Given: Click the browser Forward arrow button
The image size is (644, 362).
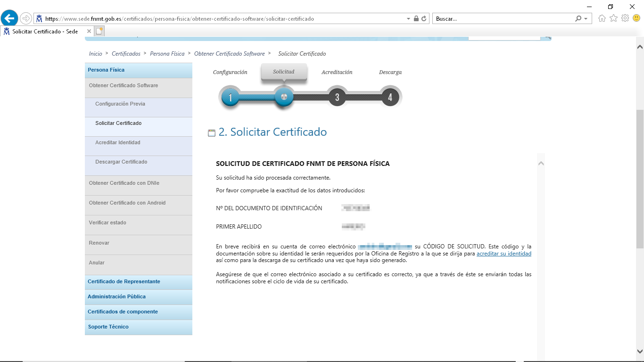Looking at the screenshot, I should point(26,18).
